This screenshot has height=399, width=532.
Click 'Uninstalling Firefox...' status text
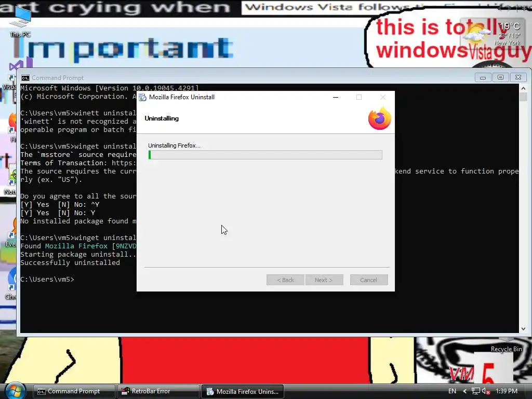click(x=174, y=145)
